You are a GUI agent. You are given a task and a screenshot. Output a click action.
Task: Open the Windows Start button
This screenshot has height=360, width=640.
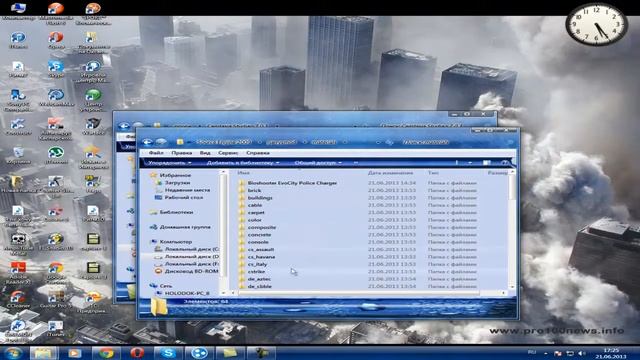(14, 353)
